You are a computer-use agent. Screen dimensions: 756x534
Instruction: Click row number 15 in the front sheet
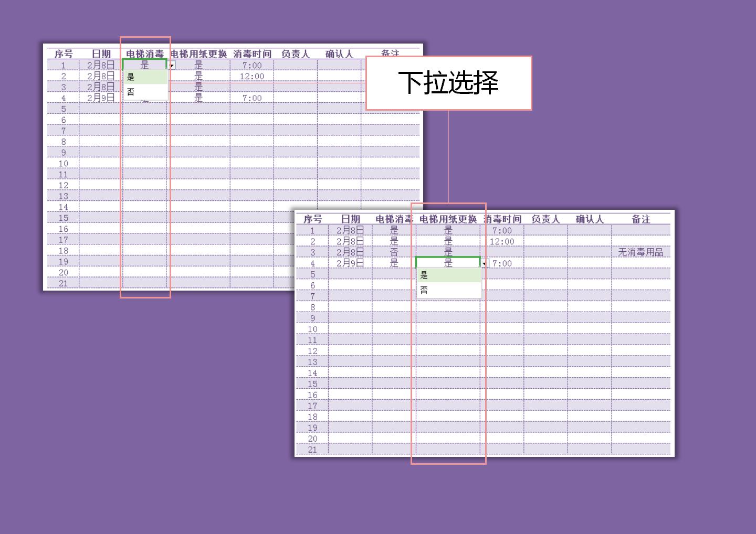click(x=312, y=384)
